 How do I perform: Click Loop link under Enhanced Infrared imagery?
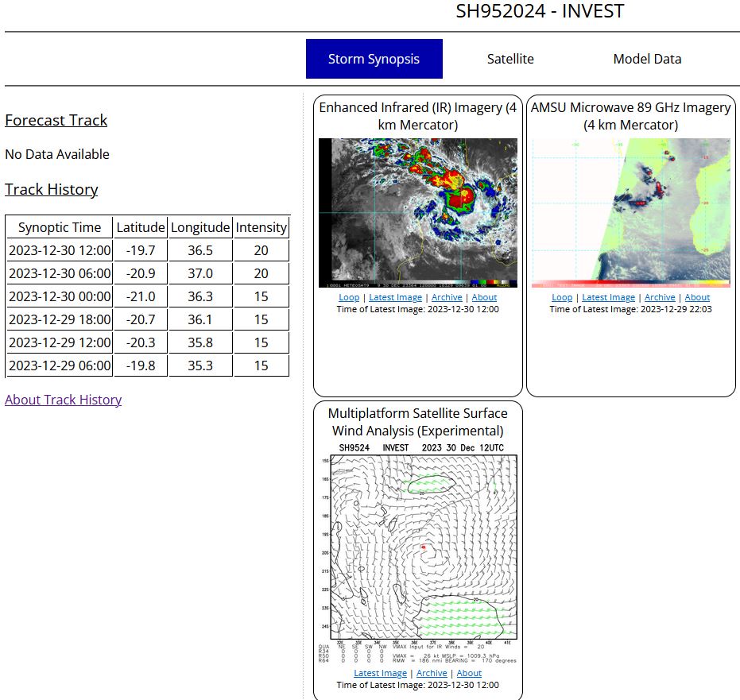[x=349, y=297]
